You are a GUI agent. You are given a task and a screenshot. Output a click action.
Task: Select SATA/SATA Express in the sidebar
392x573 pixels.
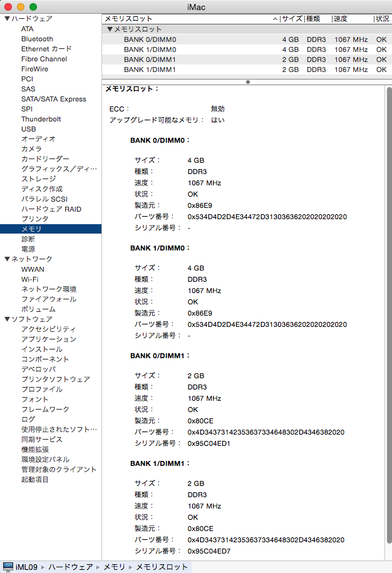click(54, 99)
